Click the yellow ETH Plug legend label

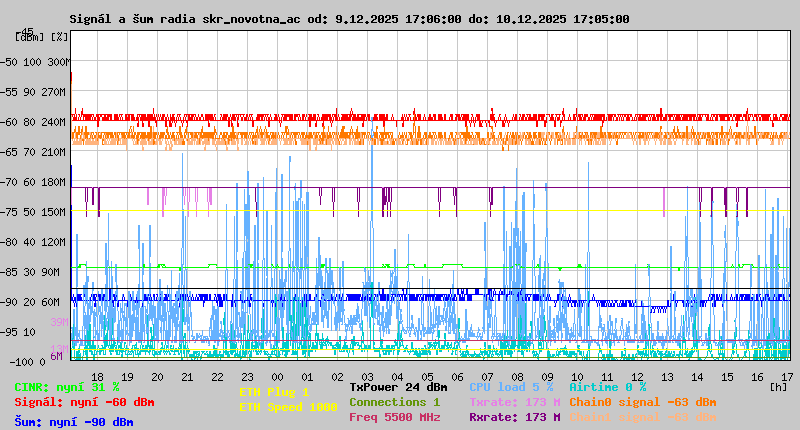(274, 392)
